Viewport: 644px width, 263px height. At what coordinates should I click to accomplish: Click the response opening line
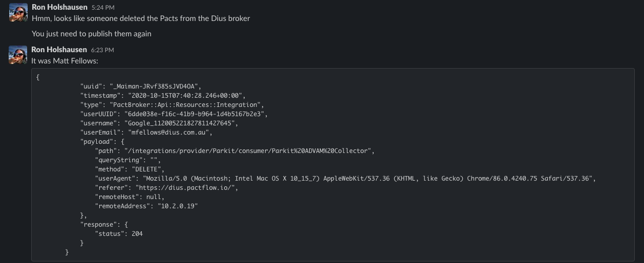click(x=104, y=225)
